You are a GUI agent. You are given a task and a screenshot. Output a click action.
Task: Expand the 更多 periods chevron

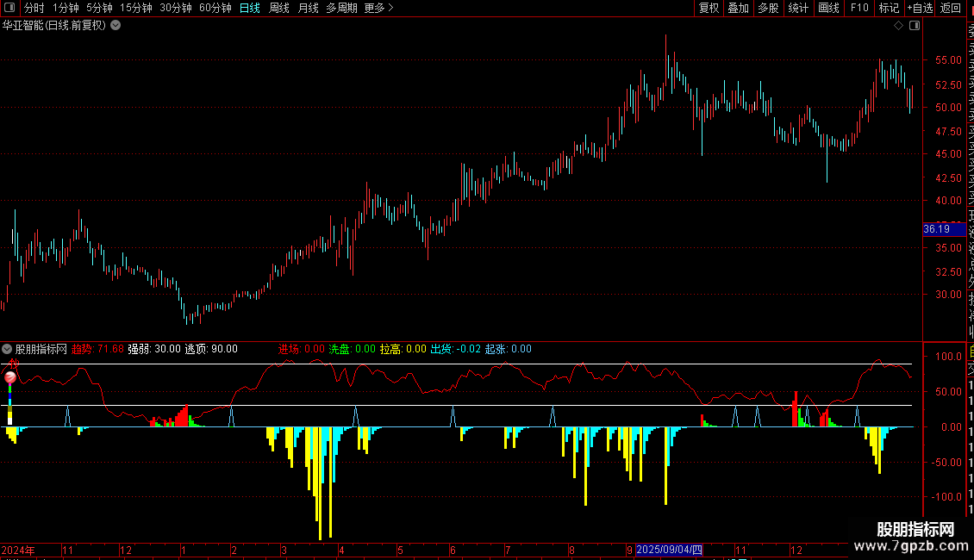click(390, 8)
